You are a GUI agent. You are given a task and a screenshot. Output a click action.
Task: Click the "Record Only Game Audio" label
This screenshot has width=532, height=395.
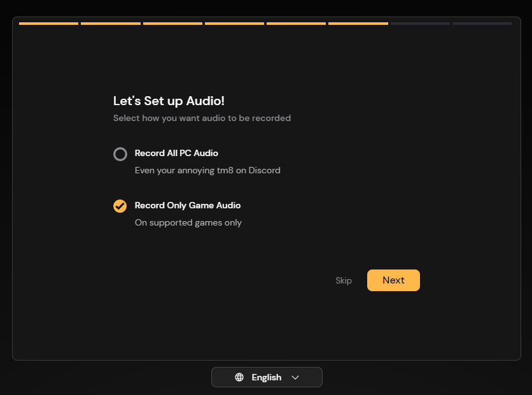188,205
